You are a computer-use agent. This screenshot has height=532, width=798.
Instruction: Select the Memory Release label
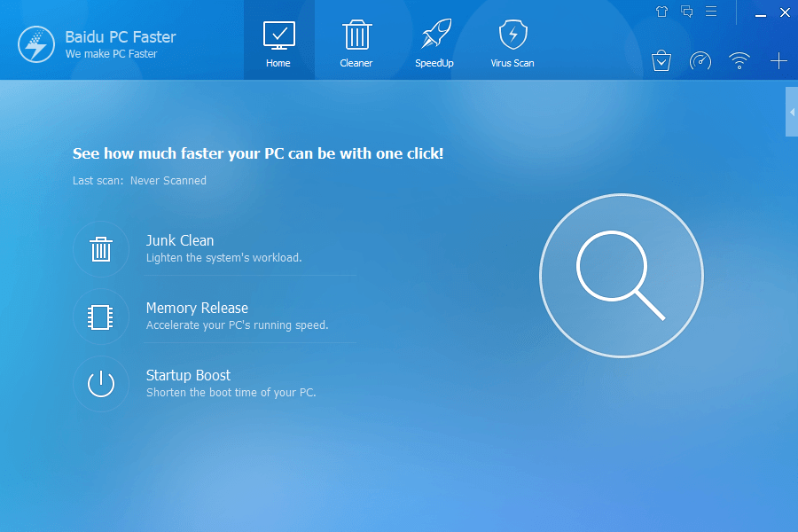coord(197,308)
